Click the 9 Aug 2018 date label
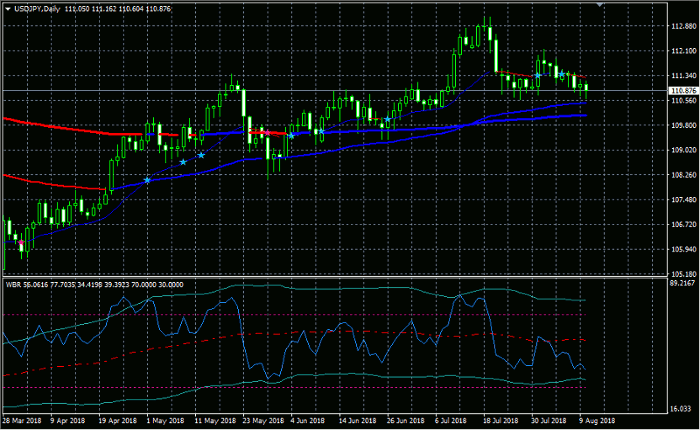Screen dimensions: 700x430 coord(599,423)
